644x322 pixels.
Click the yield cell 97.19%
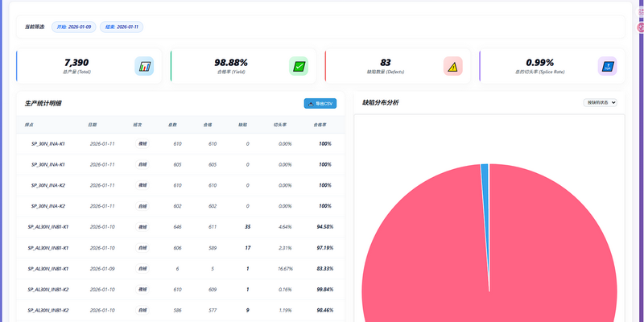coord(325,248)
